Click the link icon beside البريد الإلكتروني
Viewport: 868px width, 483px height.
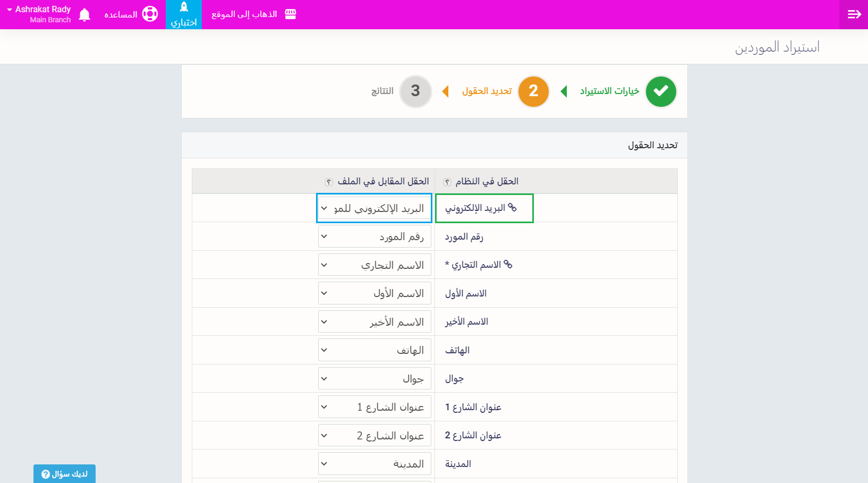(x=512, y=207)
